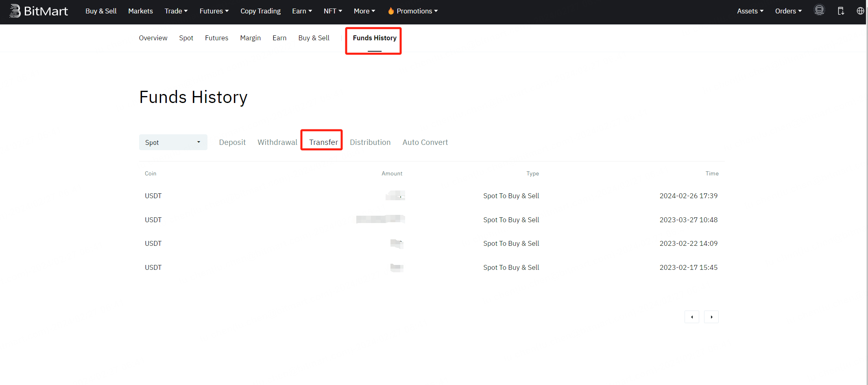This screenshot has width=868, height=385.
Task: Open the Spot account dropdown
Action: (x=173, y=142)
